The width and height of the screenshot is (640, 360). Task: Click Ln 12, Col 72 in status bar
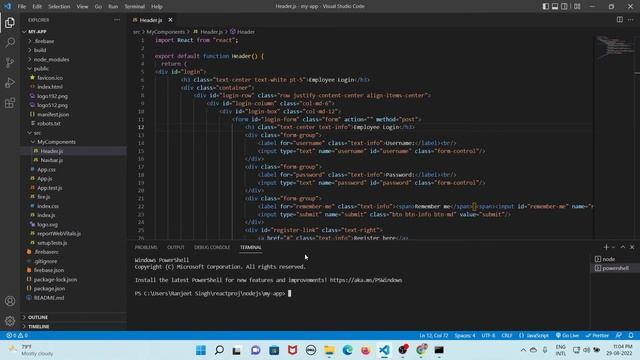[x=433, y=336]
